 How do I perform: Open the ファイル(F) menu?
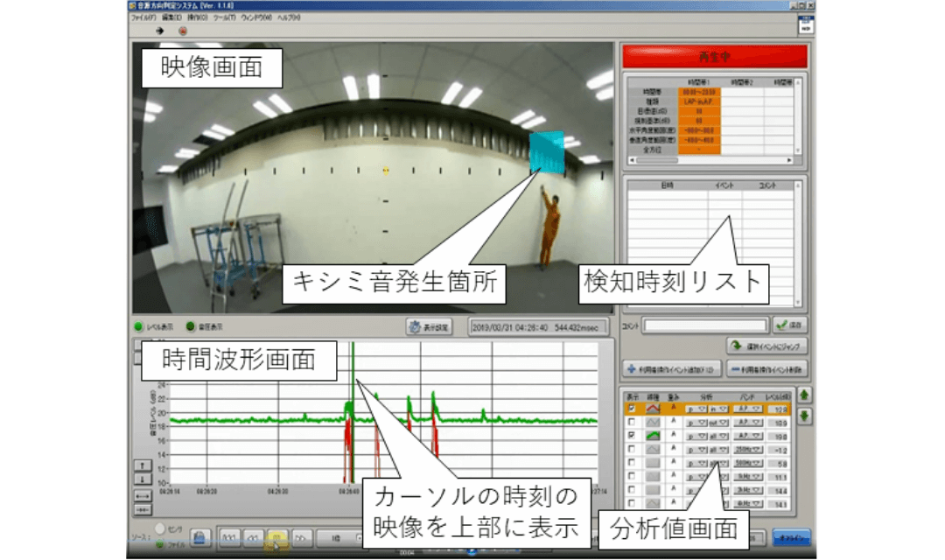click(143, 18)
